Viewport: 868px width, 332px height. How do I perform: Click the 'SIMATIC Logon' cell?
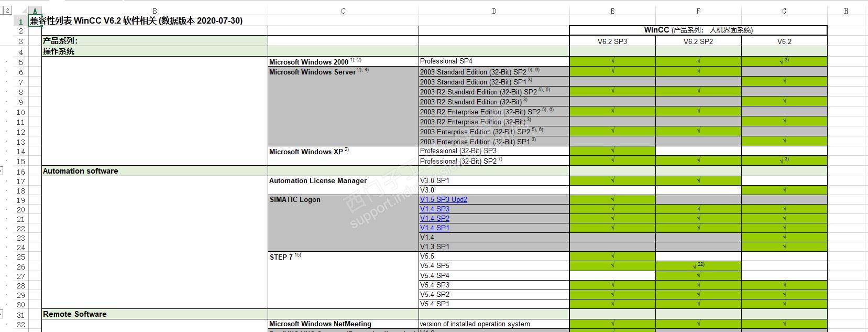343,223
